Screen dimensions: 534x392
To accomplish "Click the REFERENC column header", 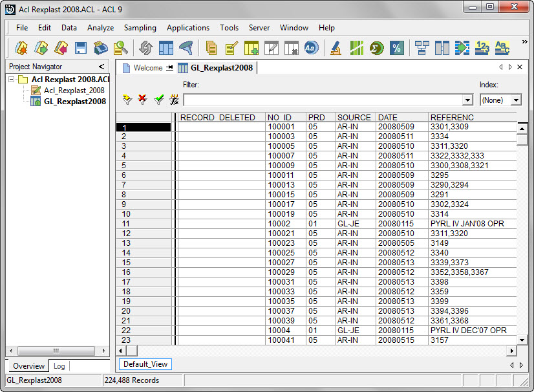I will coord(473,117).
